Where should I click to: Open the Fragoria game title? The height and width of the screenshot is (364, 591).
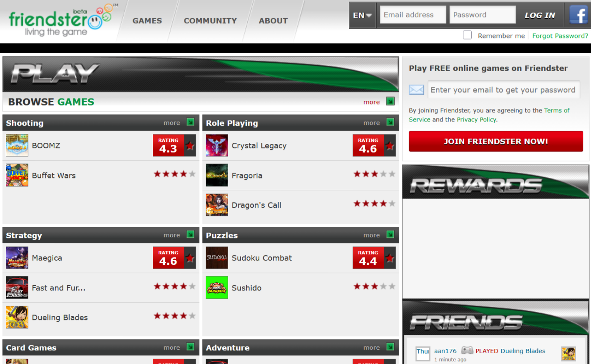(x=247, y=176)
